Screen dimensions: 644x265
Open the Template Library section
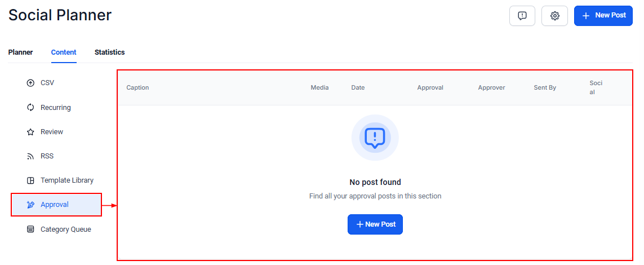pos(67,180)
